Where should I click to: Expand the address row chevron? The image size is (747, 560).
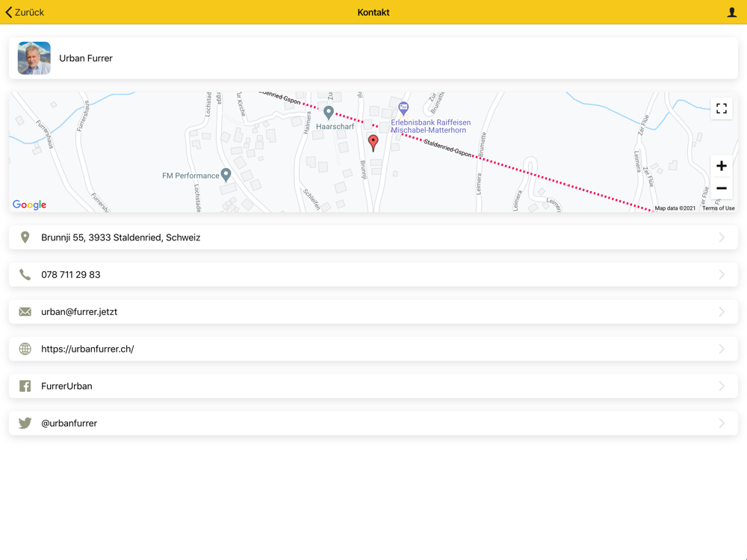[722, 237]
